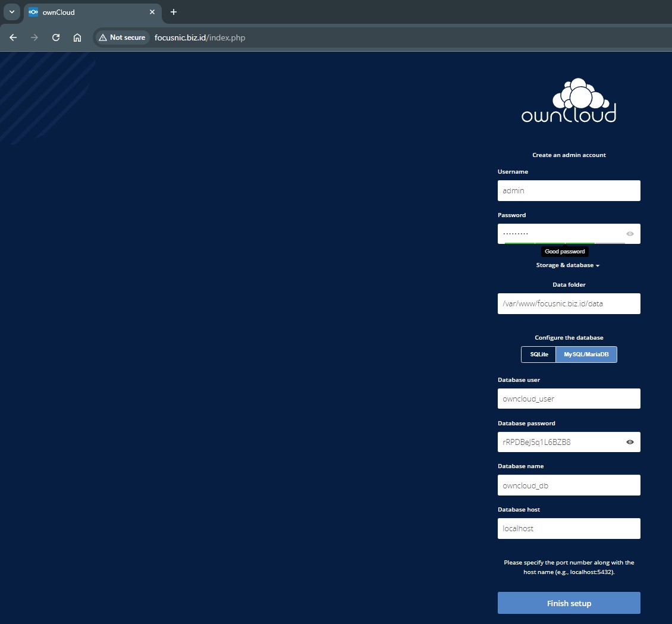Click the Database host field
This screenshot has height=624, width=672.
pyautogui.click(x=569, y=528)
